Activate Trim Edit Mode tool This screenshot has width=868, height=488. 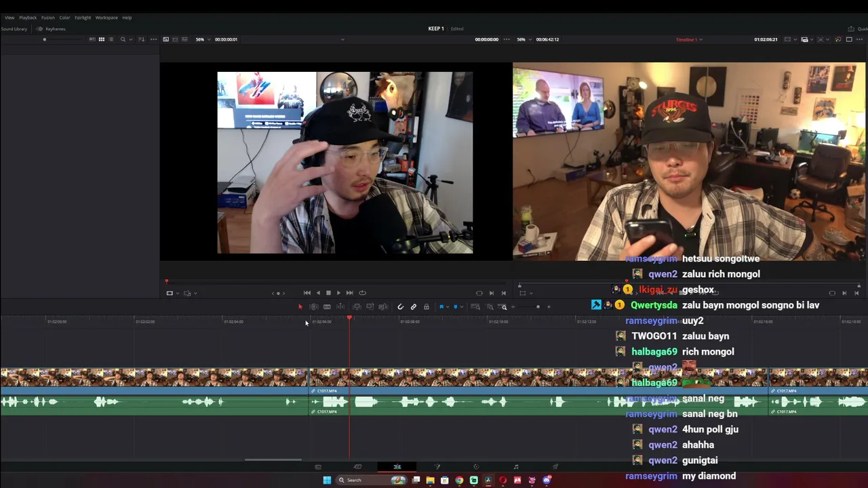point(313,307)
